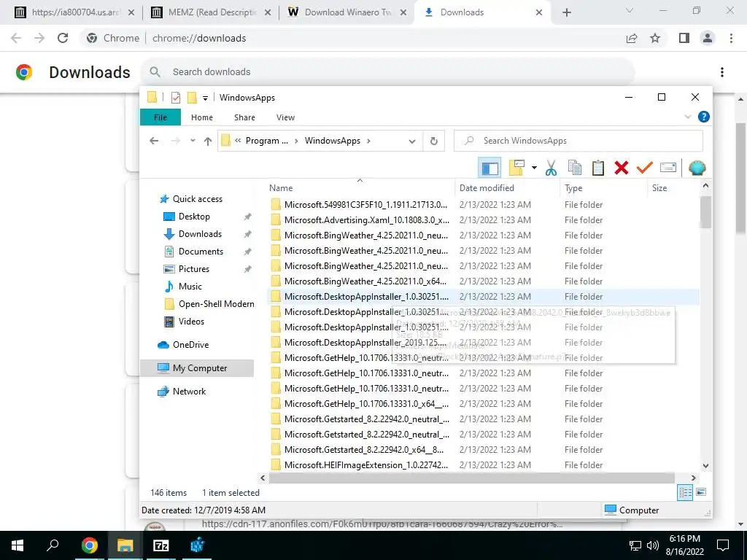Click the scroll-down arrow in file list

click(x=705, y=466)
